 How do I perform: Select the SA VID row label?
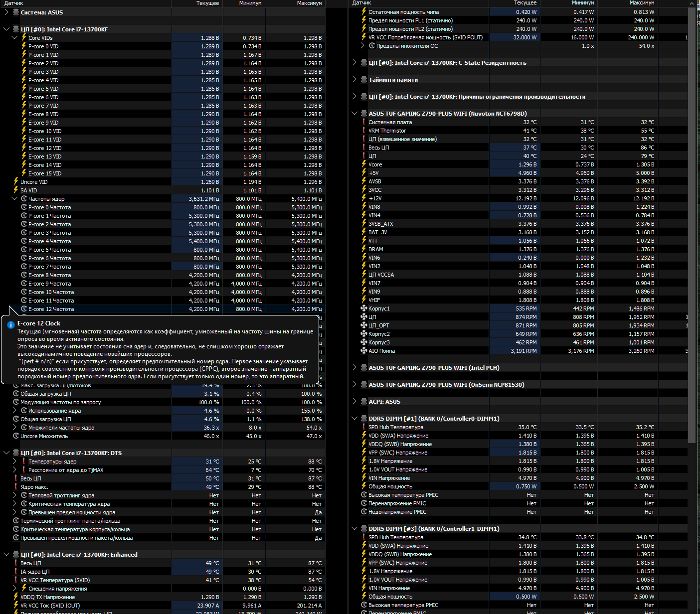pyautogui.click(x=28, y=190)
